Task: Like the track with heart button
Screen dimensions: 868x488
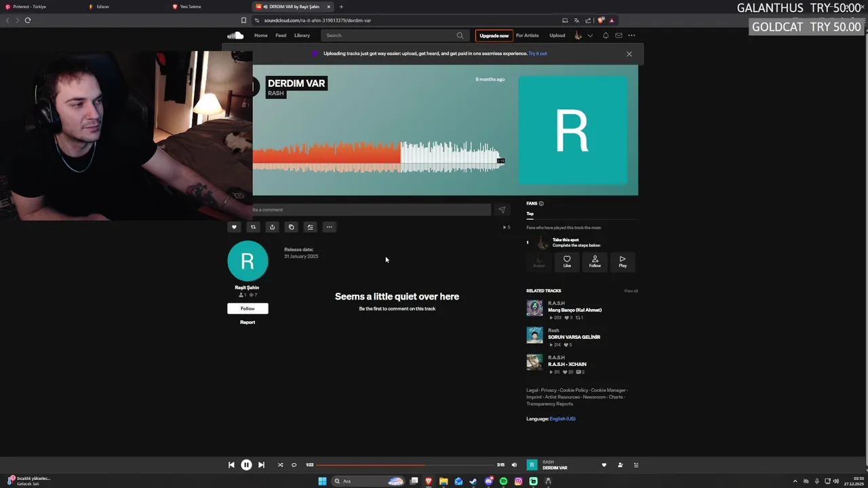Action: (234, 227)
